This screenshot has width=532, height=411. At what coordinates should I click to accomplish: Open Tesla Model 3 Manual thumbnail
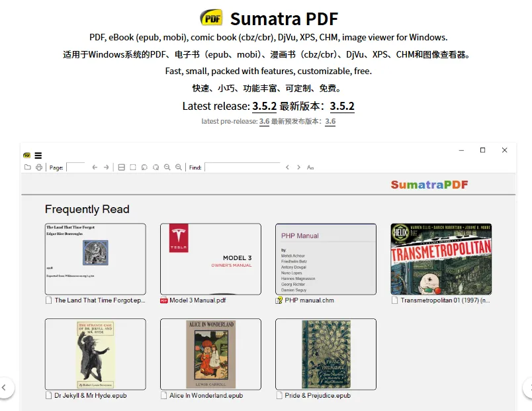(x=210, y=259)
